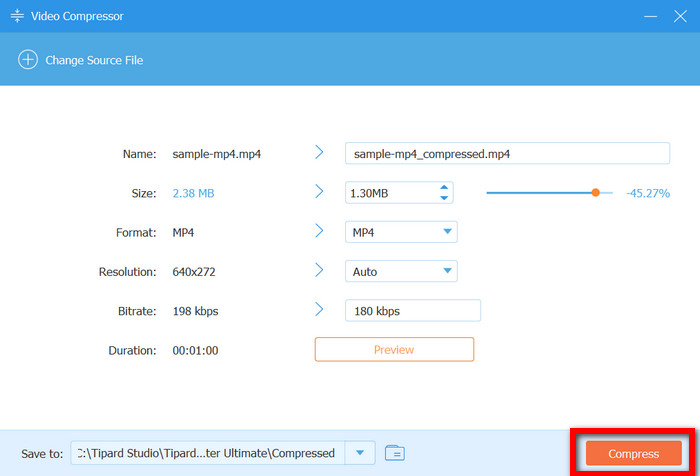Image resolution: width=700 pixels, height=476 pixels.
Task: Select the 180 kbps bitrate field
Action: 412,311
